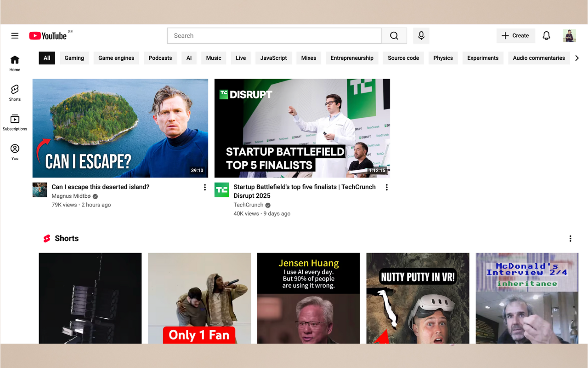This screenshot has width=588, height=368.
Task: Switch to the Gaming category tab
Action: (x=74, y=58)
